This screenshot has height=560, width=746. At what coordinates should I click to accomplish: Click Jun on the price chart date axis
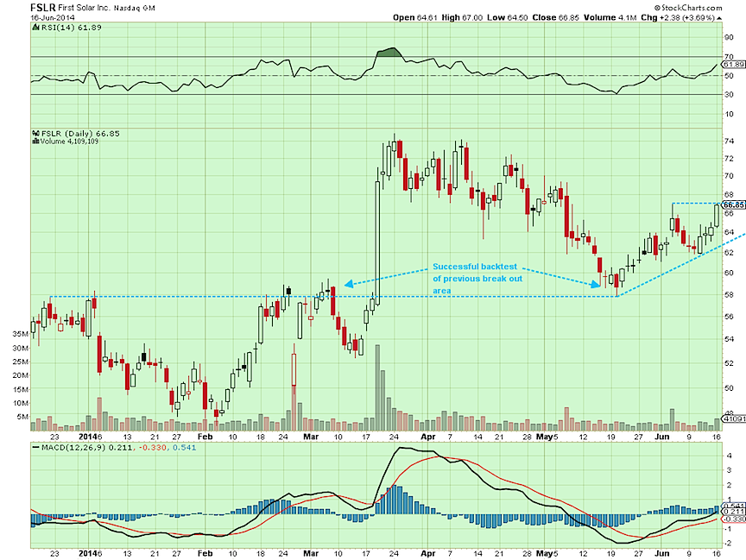coord(661,437)
